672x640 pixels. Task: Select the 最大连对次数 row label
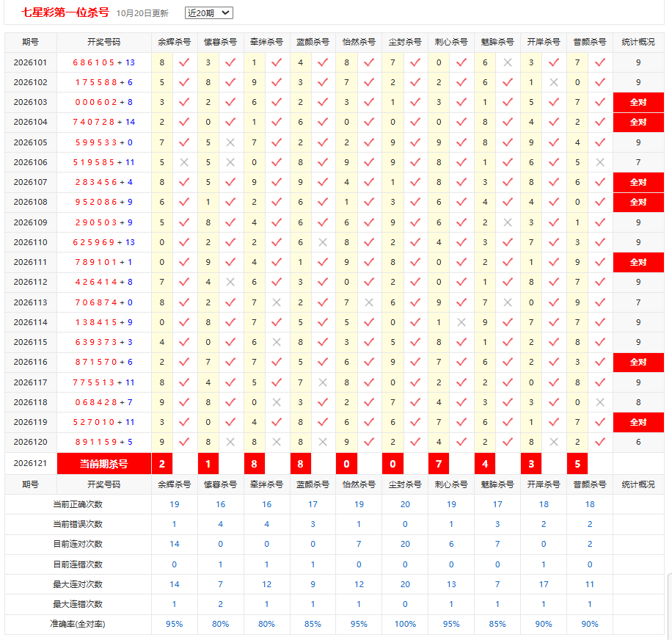pyautogui.click(x=78, y=584)
